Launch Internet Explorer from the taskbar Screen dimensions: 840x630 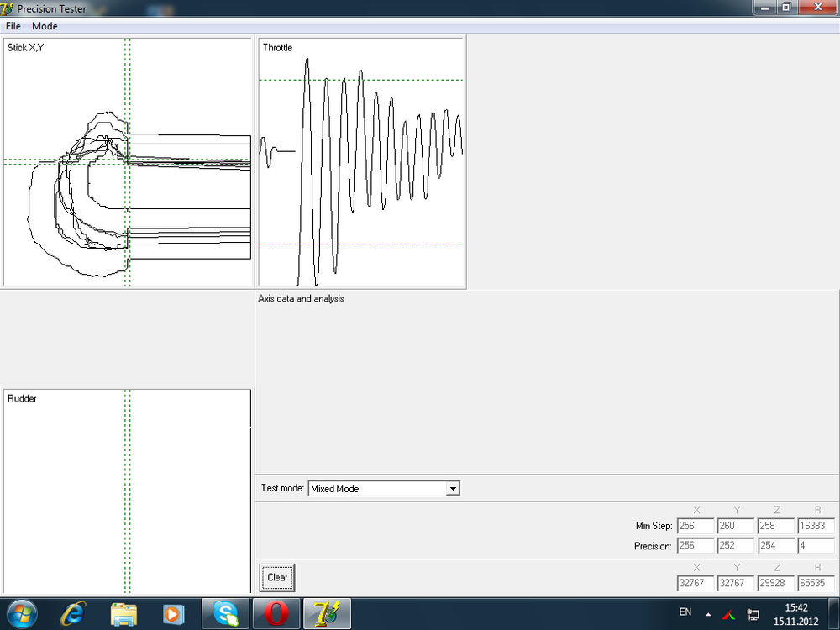tap(73, 614)
